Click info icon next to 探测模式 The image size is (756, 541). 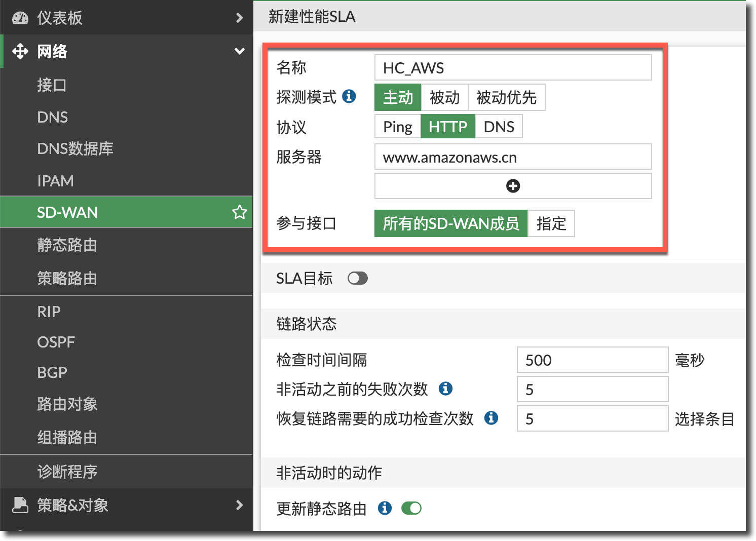(349, 96)
